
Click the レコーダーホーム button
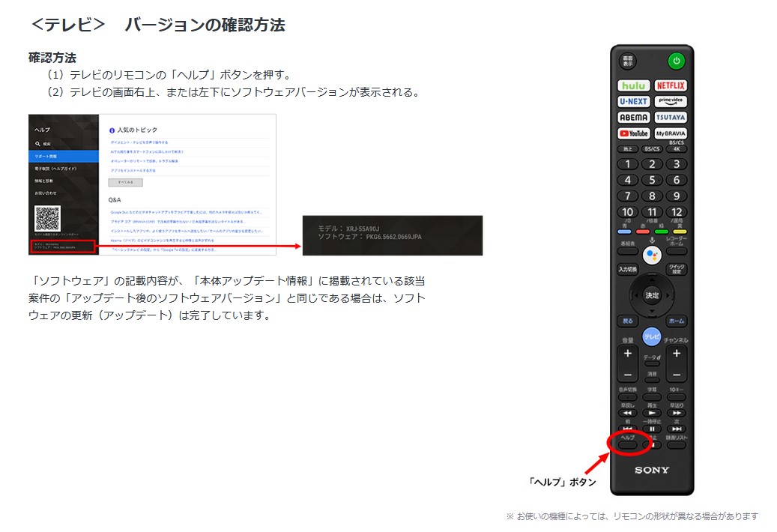(677, 251)
